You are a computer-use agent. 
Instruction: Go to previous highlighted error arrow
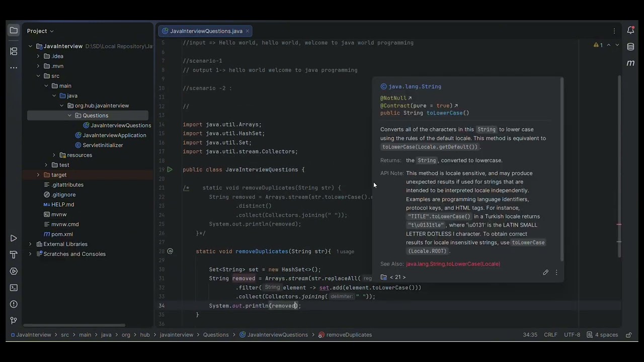coord(609,45)
